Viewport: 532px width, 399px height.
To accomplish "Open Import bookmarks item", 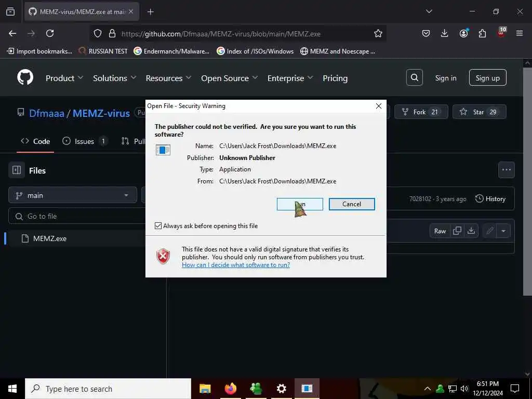I will click(39, 51).
